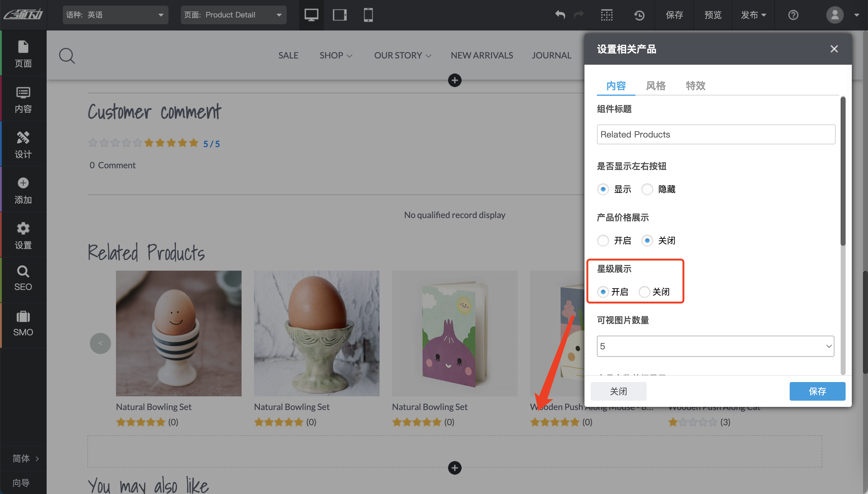Toggle the grid display icon
Image resolution: width=868 pixels, height=494 pixels.
tap(607, 15)
